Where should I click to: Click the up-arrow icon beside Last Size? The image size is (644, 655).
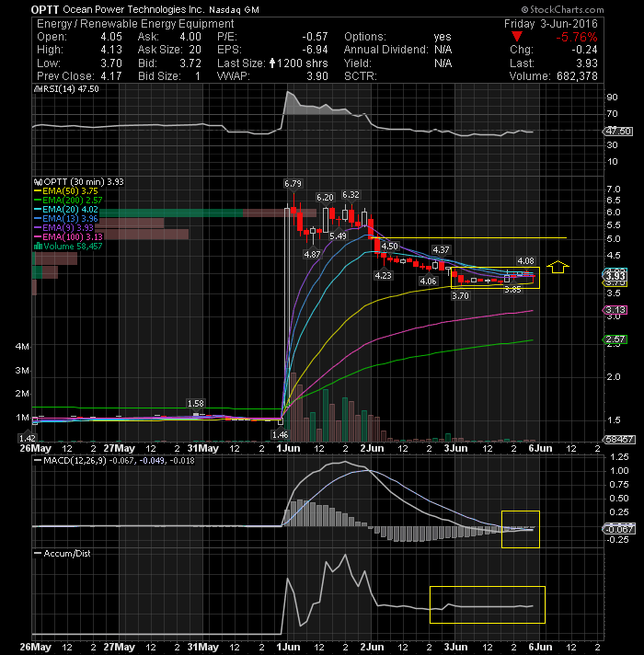tap(272, 63)
